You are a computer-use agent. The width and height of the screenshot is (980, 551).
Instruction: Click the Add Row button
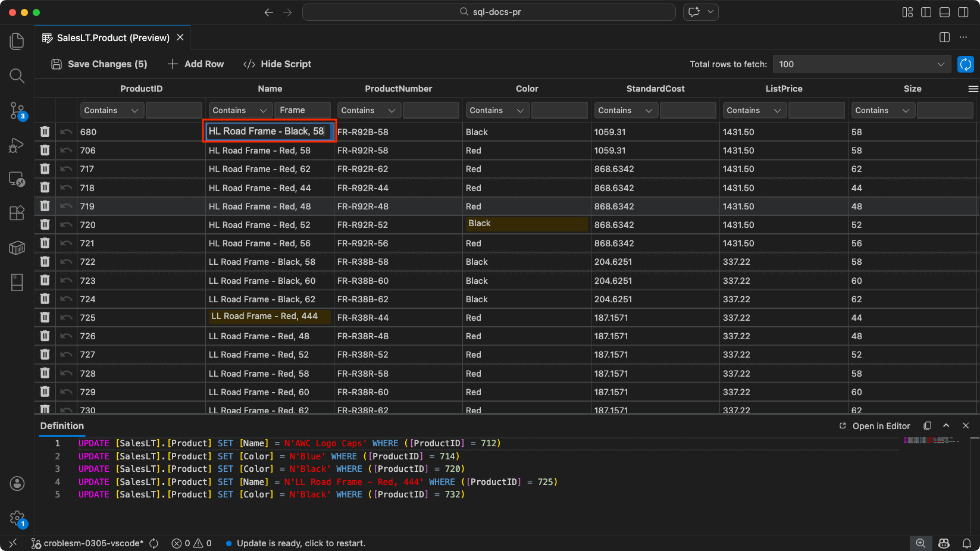click(x=196, y=64)
